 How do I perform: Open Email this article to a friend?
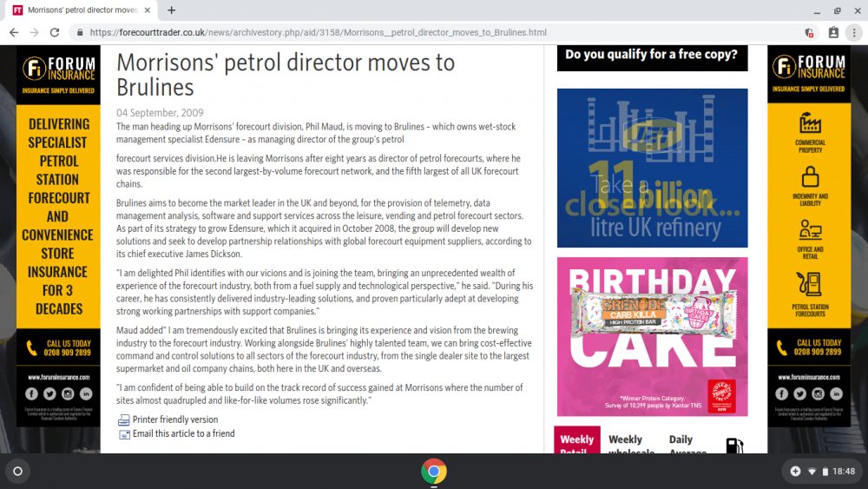click(x=183, y=433)
